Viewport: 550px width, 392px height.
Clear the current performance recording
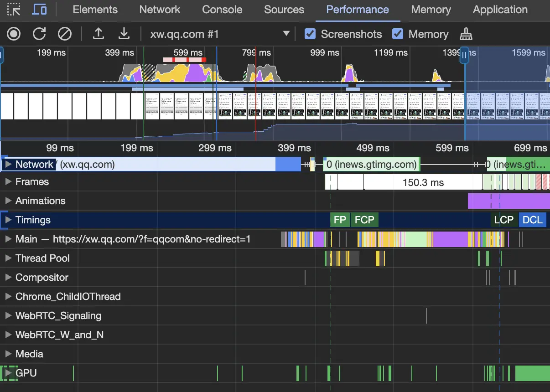[65, 34]
